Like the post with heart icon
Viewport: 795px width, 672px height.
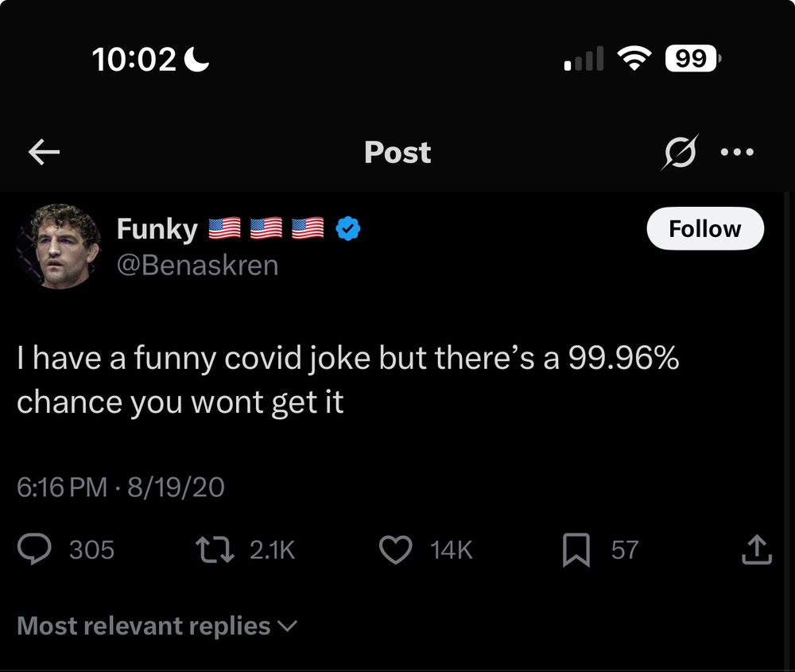point(395,550)
